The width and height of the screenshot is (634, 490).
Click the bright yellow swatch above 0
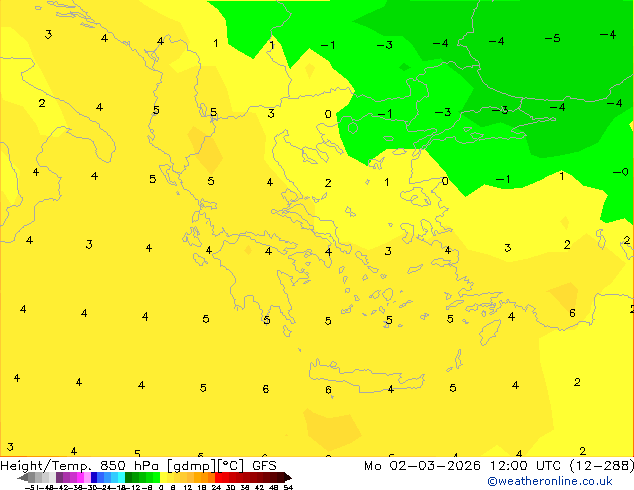point(163,477)
